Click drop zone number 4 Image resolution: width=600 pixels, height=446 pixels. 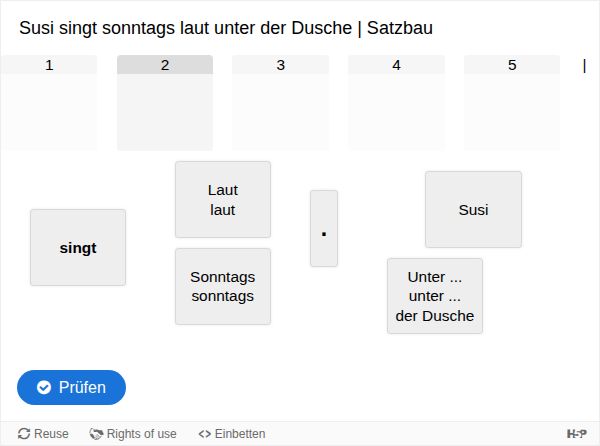(396, 103)
